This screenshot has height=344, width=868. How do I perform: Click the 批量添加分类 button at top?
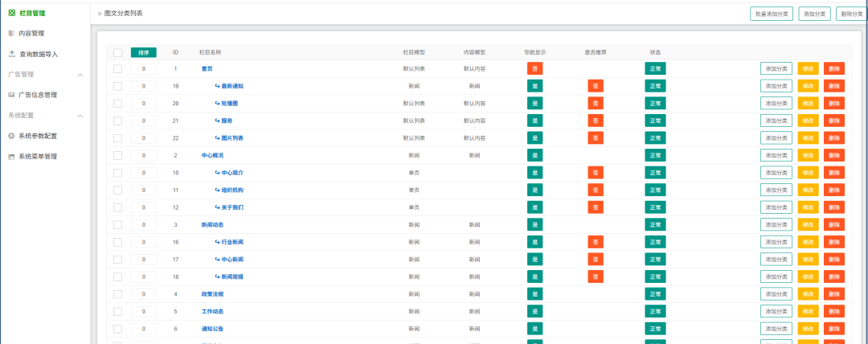tap(771, 14)
